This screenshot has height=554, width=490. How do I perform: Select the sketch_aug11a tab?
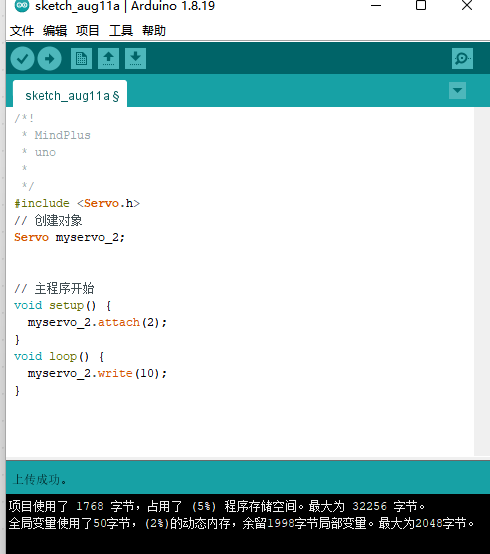click(x=70, y=94)
